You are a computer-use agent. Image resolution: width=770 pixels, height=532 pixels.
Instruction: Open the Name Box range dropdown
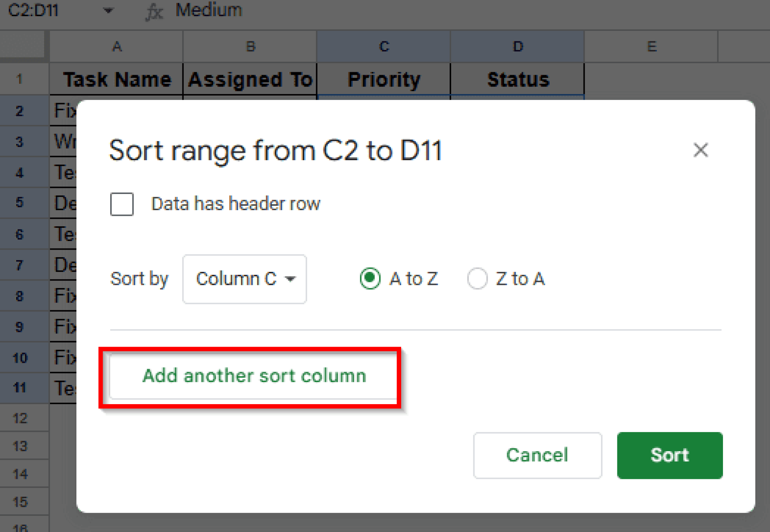(x=108, y=10)
